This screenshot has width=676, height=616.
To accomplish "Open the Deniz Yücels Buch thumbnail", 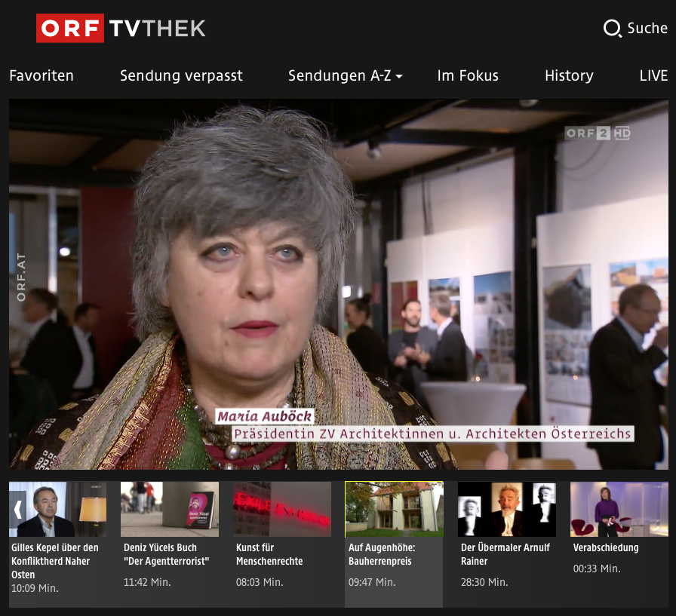I will [x=170, y=510].
